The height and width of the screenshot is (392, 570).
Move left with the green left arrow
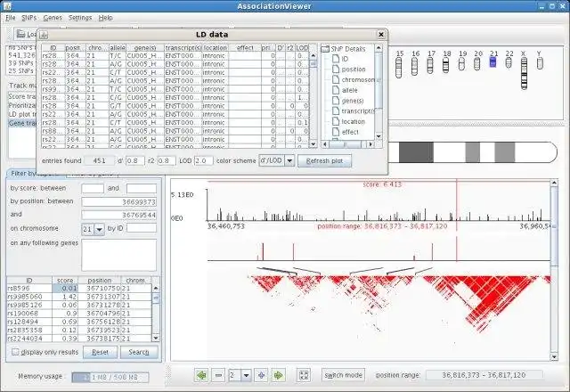tap(201, 375)
